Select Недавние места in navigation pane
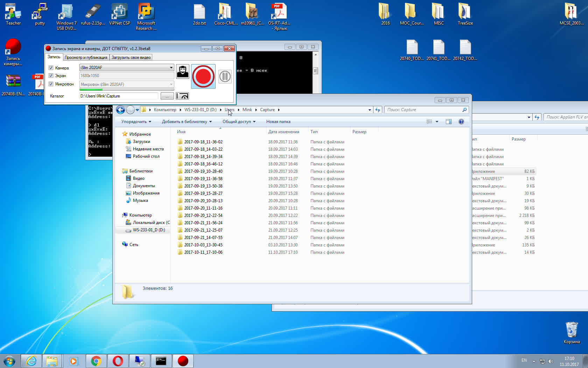 148,149
